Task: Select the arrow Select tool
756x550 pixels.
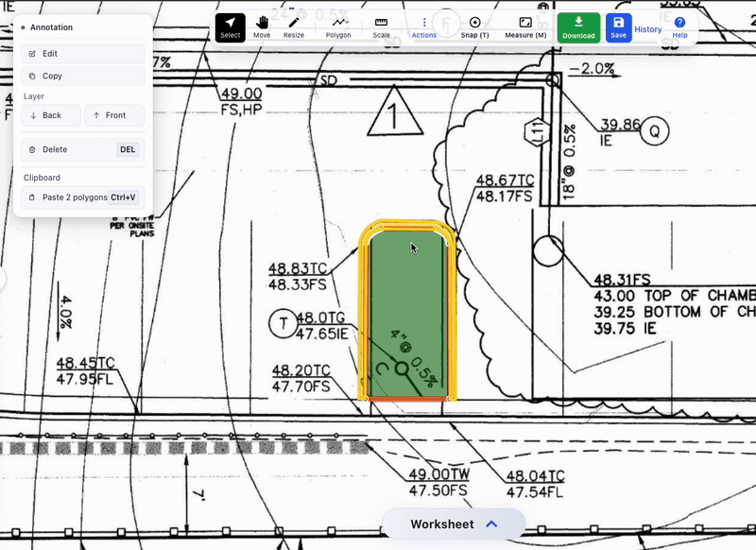Action: 230,27
